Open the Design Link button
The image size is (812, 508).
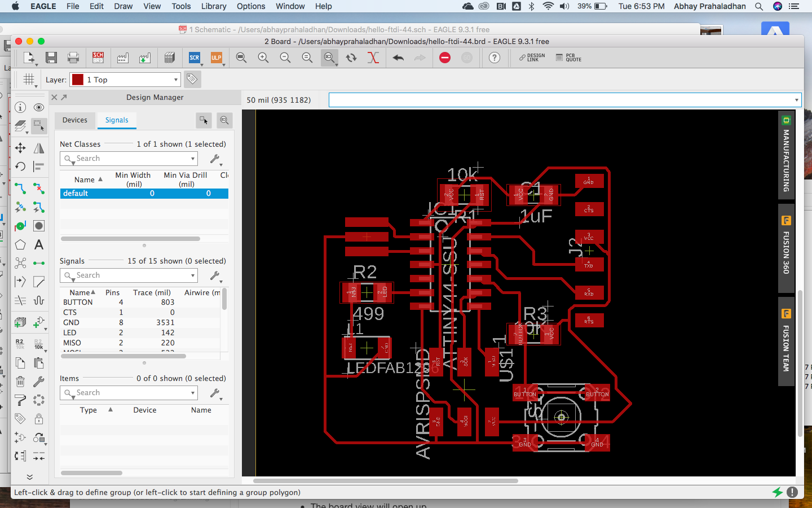(532, 58)
